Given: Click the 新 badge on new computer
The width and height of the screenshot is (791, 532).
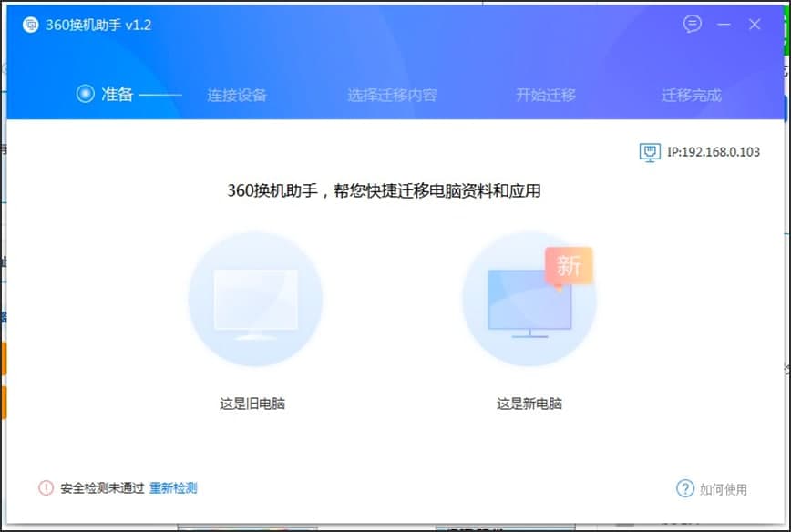Looking at the screenshot, I should pos(569,266).
